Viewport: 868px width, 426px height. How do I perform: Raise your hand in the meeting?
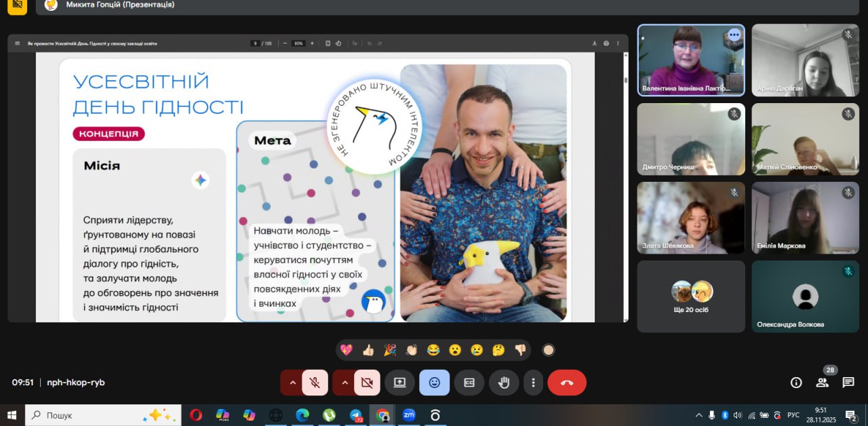coord(504,383)
